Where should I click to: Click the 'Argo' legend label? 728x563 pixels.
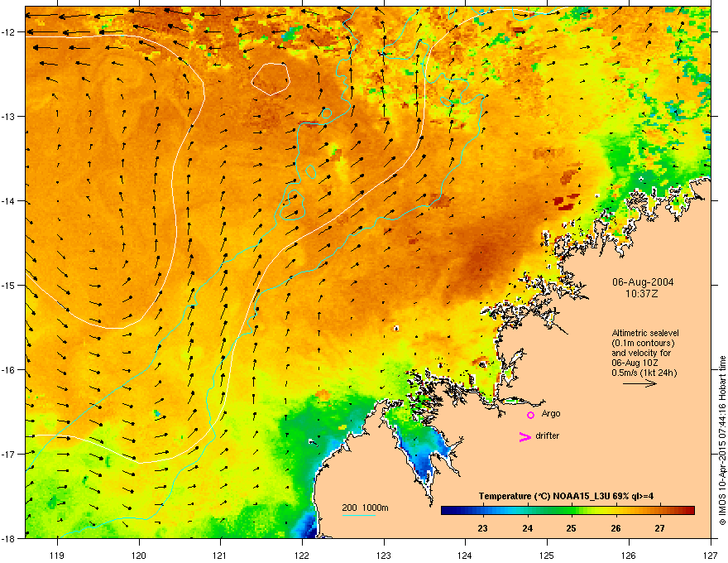(x=551, y=413)
